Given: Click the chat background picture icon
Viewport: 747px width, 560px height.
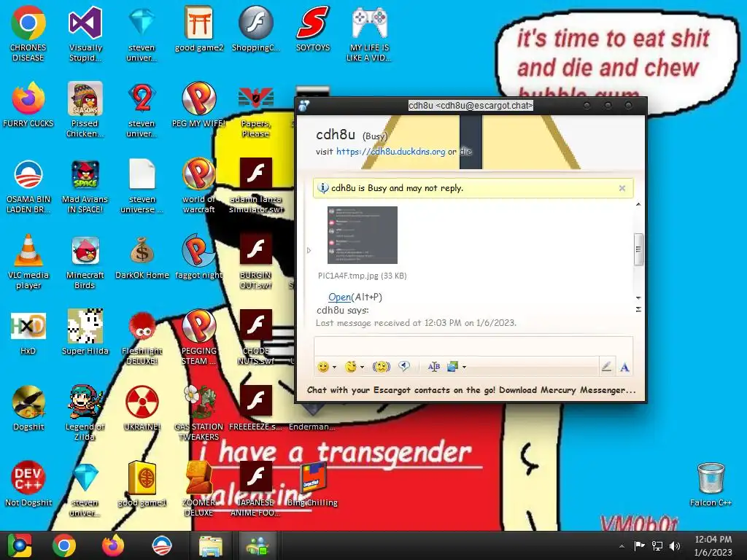Looking at the screenshot, I should pos(452,367).
